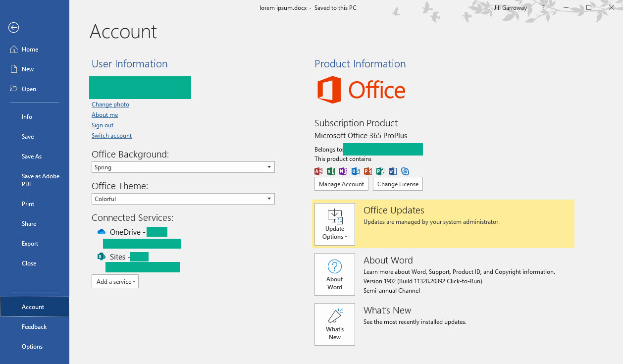Click the Office Updates heading
623x364 pixels.
[394, 210]
